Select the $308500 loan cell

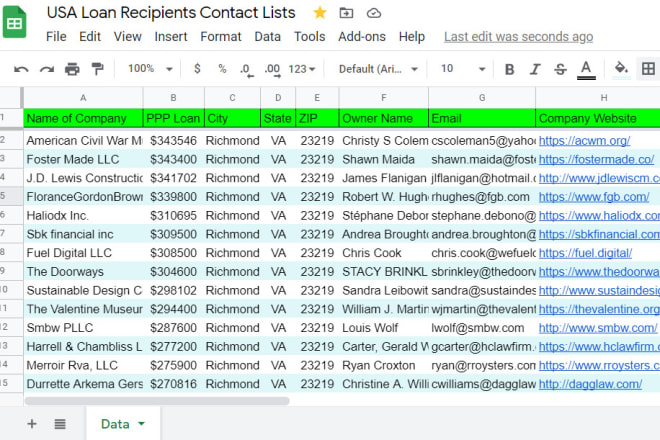point(174,253)
